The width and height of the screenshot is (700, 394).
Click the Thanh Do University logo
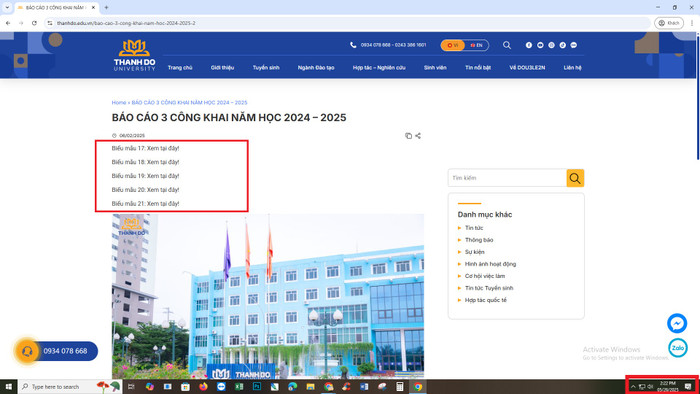[134, 55]
